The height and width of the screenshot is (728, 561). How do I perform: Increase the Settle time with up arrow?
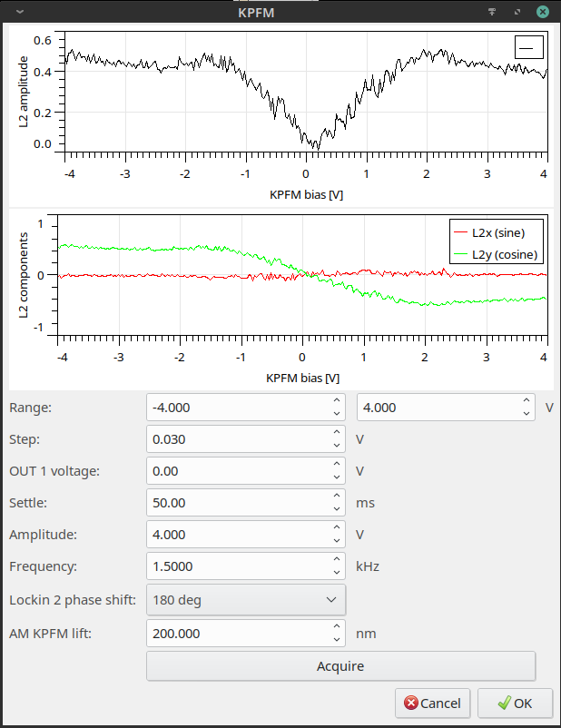(x=337, y=497)
